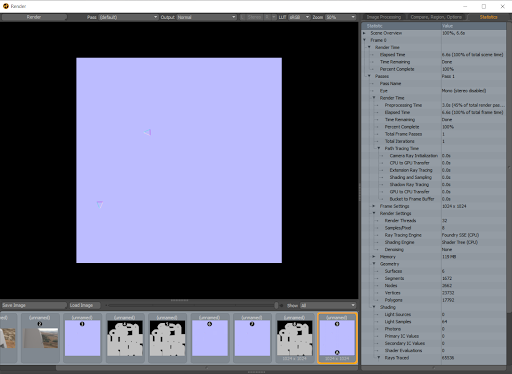Collapse the Geometry node

tap(374, 264)
